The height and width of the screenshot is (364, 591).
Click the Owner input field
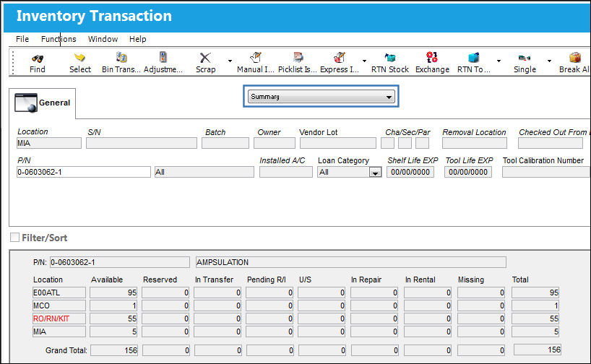pos(275,143)
